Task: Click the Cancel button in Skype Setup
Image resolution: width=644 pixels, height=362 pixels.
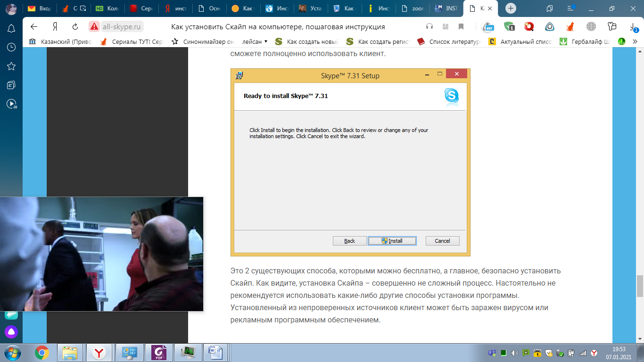Action: tap(442, 241)
